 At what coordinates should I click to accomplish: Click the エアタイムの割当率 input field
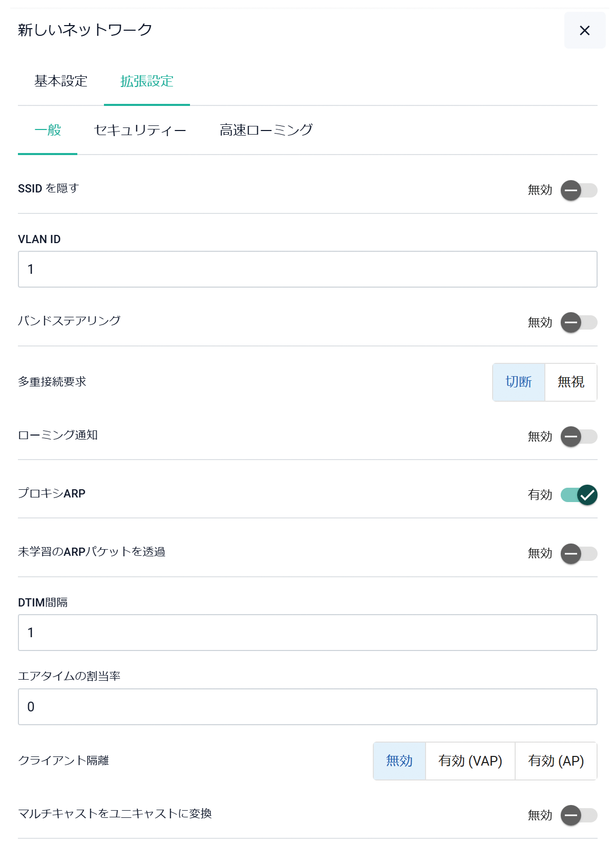(307, 707)
